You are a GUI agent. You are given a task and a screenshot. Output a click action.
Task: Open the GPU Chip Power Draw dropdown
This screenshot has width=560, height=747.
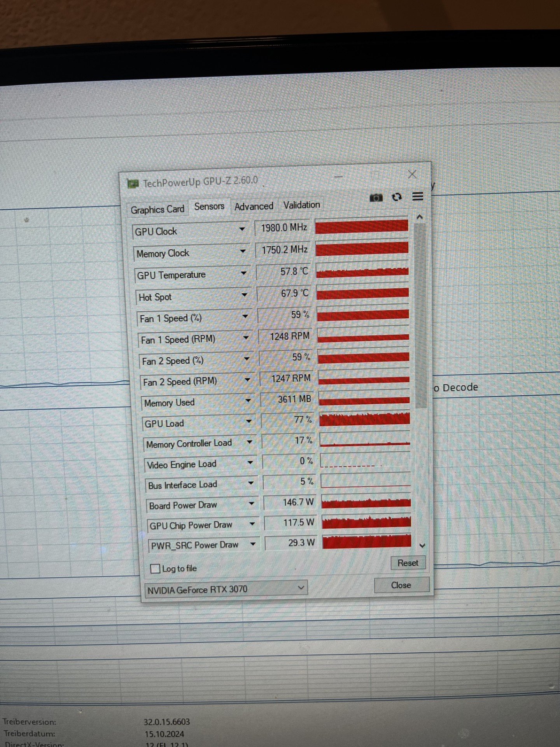point(252,524)
